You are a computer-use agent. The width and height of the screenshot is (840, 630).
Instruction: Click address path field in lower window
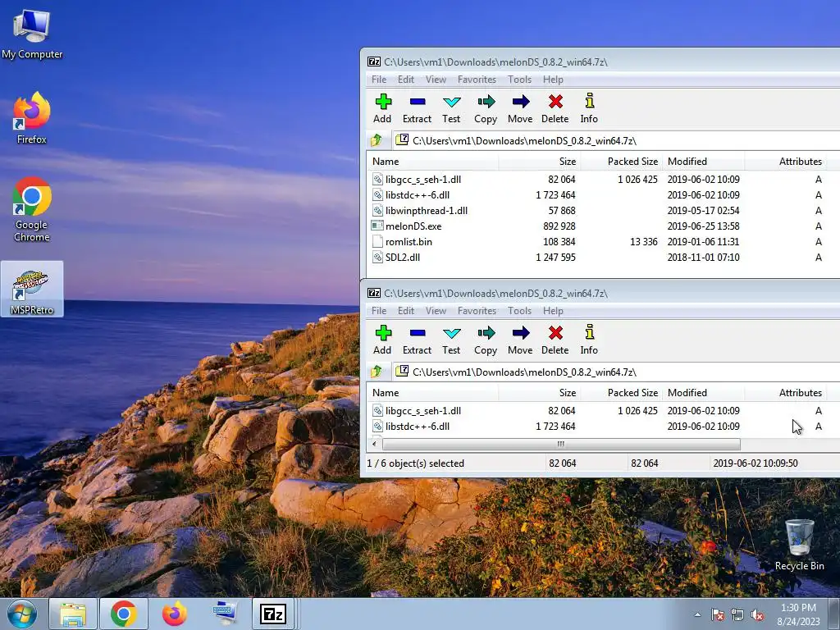pos(616,372)
